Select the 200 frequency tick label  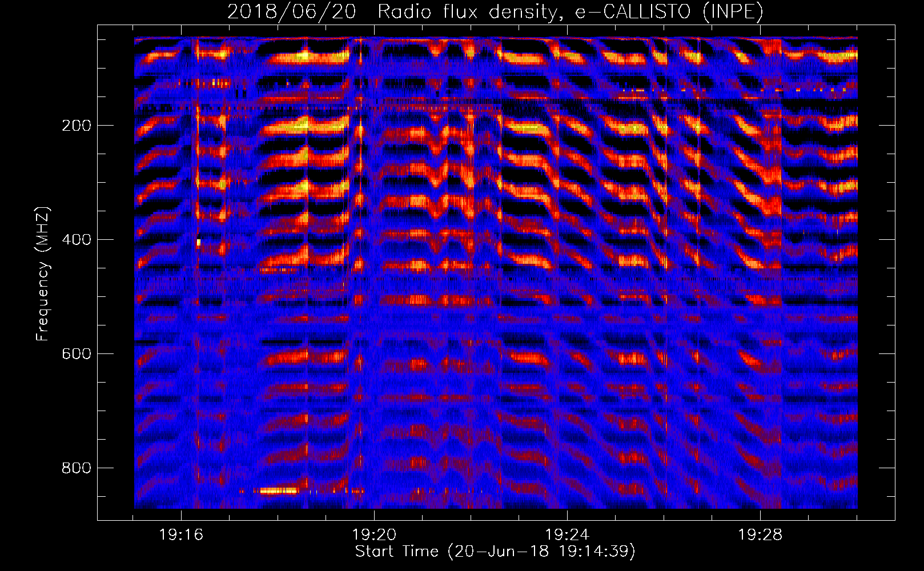click(x=76, y=126)
